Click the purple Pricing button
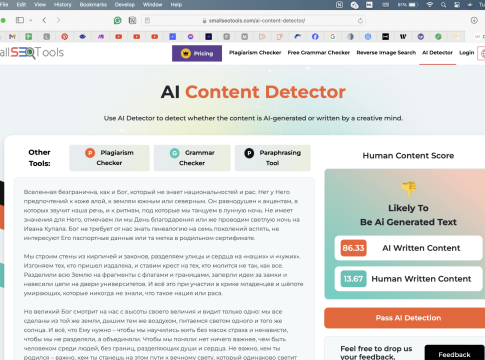 (197, 53)
